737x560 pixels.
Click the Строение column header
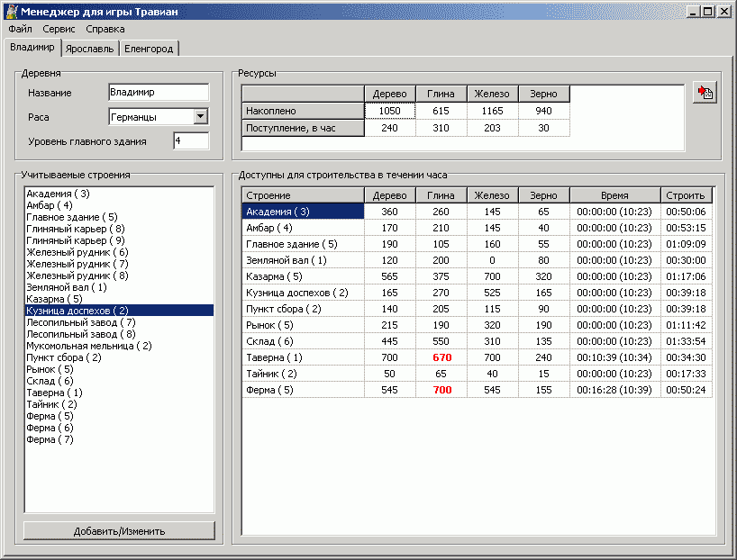[x=303, y=195]
